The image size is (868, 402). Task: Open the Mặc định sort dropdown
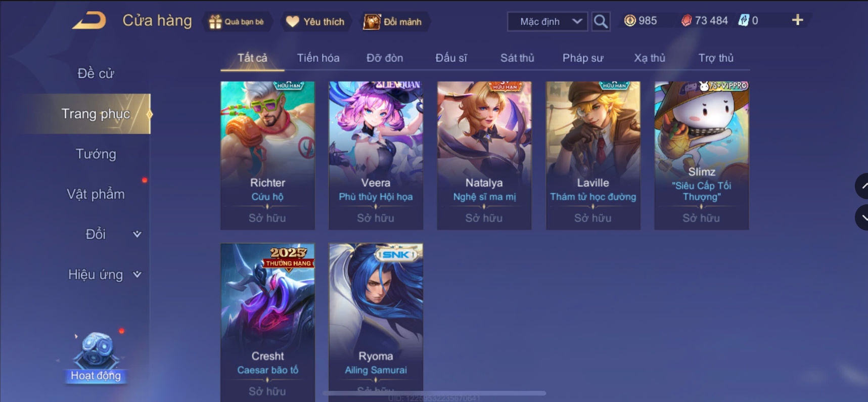coord(547,21)
